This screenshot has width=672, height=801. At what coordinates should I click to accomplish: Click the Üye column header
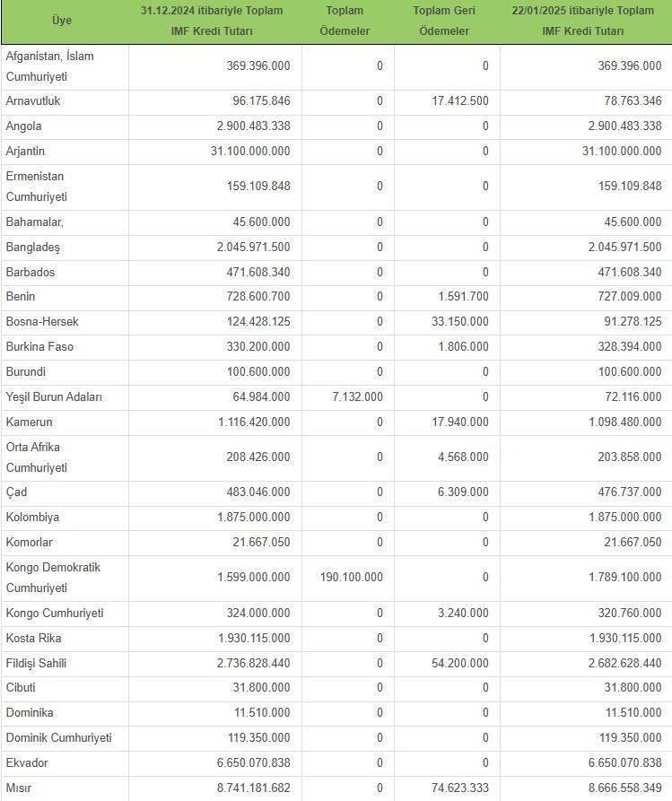click(x=62, y=21)
